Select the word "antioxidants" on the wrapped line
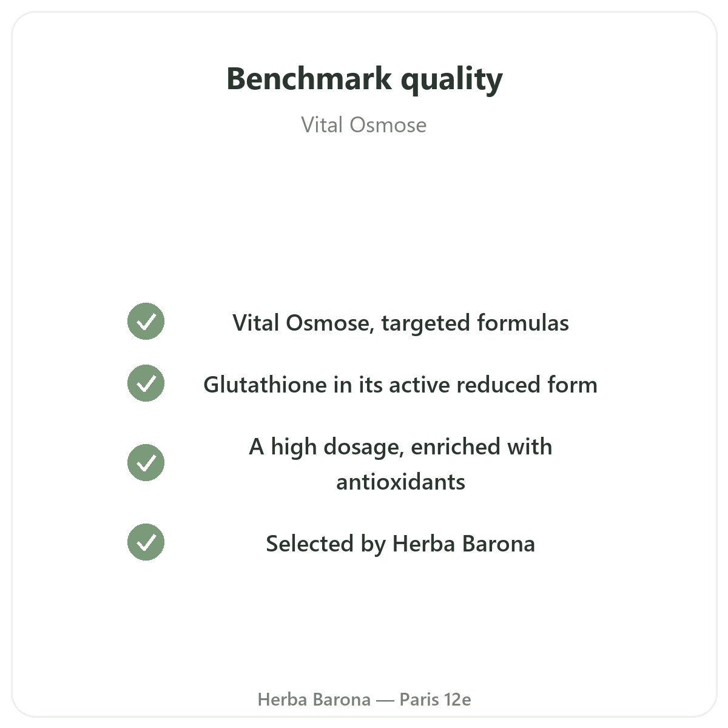 click(x=400, y=482)
